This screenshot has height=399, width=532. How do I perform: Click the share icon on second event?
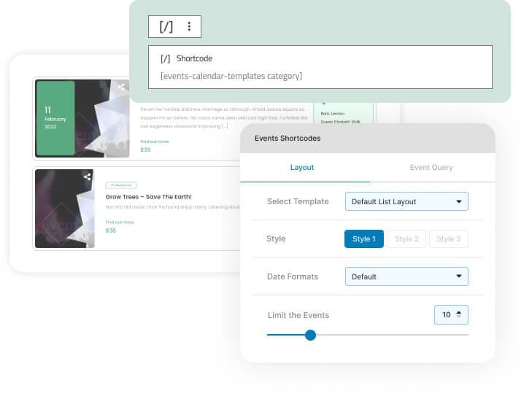88,177
